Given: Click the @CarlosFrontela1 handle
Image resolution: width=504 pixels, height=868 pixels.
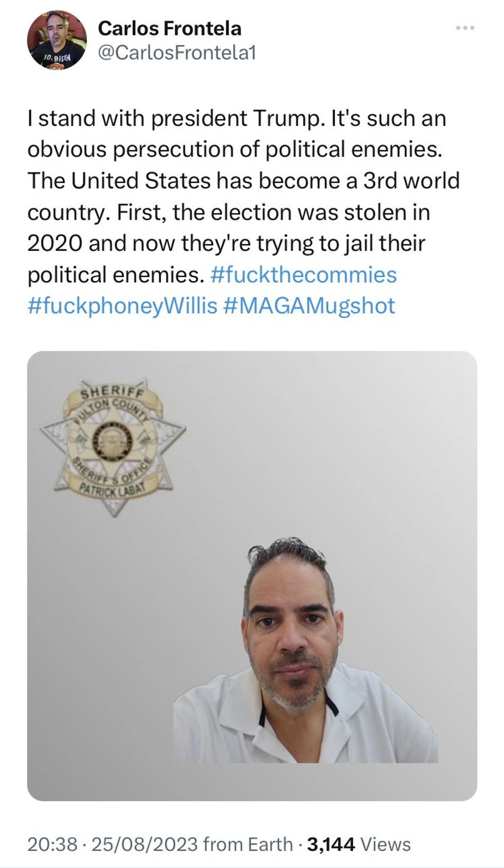Looking at the screenshot, I should point(176,52).
